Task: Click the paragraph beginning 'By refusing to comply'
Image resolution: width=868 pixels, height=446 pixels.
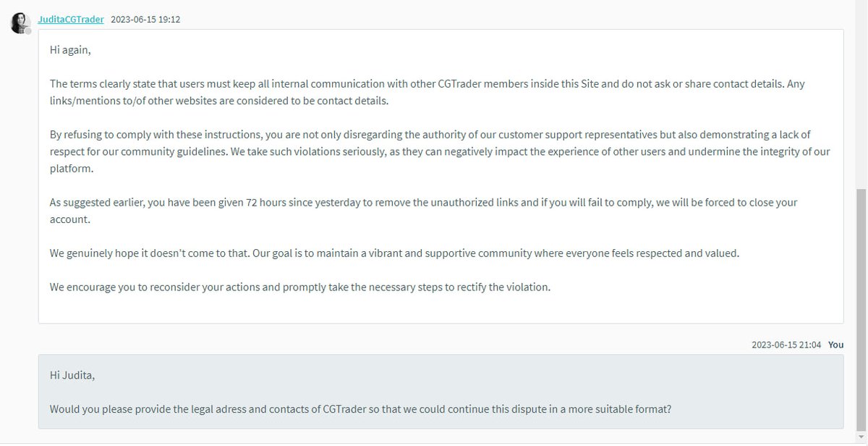Action: click(x=440, y=151)
